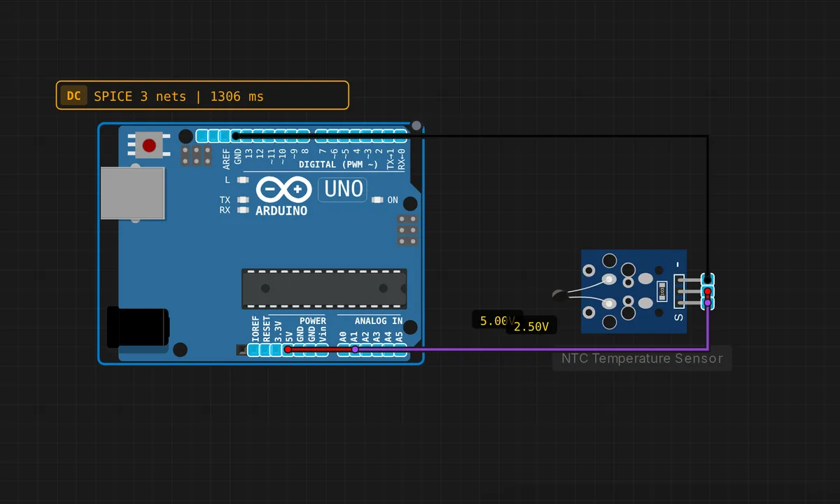Click the DC badge icon
This screenshot has height=504, width=840.
(73, 95)
